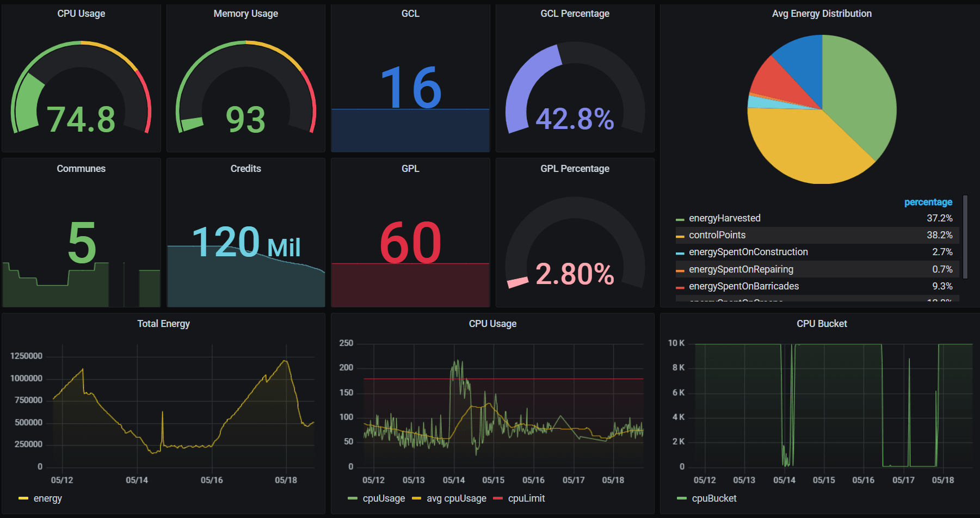Open the GPL panel title menu

pos(410,169)
